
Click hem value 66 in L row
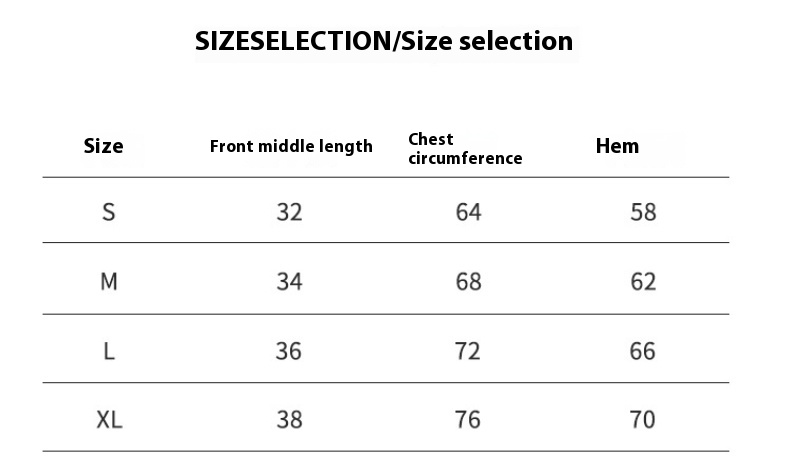tap(643, 351)
